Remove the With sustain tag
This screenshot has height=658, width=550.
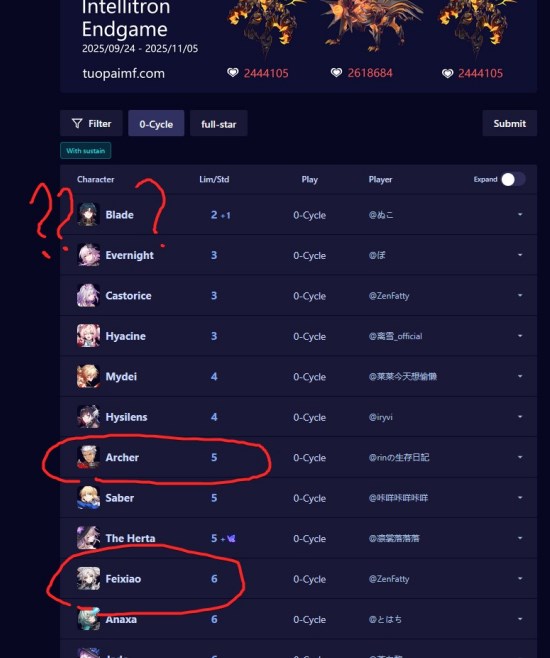(86, 151)
